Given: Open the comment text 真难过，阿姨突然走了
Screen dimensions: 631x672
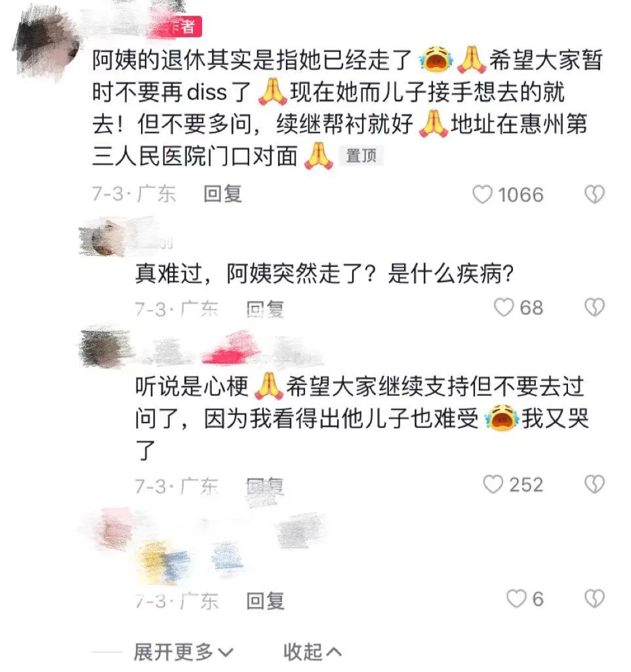Looking at the screenshot, I should pyautogui.click(x=324, y=274).
